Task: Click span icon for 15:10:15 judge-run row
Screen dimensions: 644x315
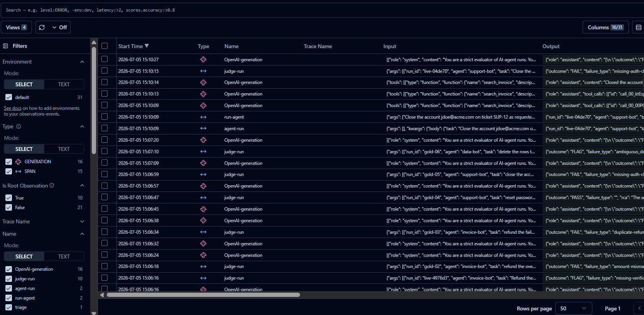Action: (203, 71)
